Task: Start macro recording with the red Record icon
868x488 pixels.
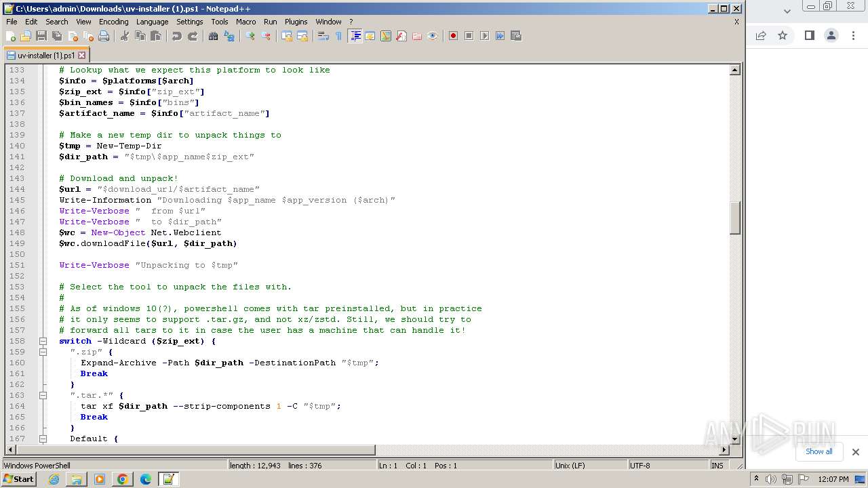Action: [x=453, y=36]
